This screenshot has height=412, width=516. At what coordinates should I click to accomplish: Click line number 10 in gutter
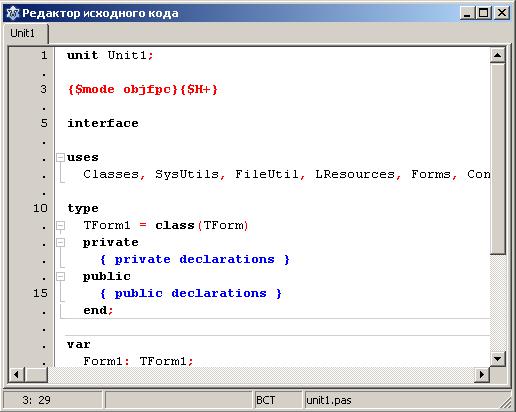click(40, 208)
